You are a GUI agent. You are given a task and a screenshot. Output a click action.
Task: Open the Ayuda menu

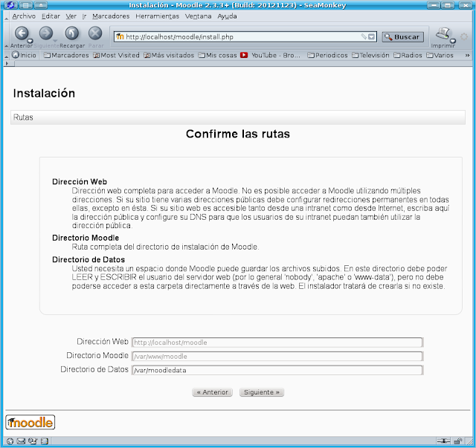227,16
